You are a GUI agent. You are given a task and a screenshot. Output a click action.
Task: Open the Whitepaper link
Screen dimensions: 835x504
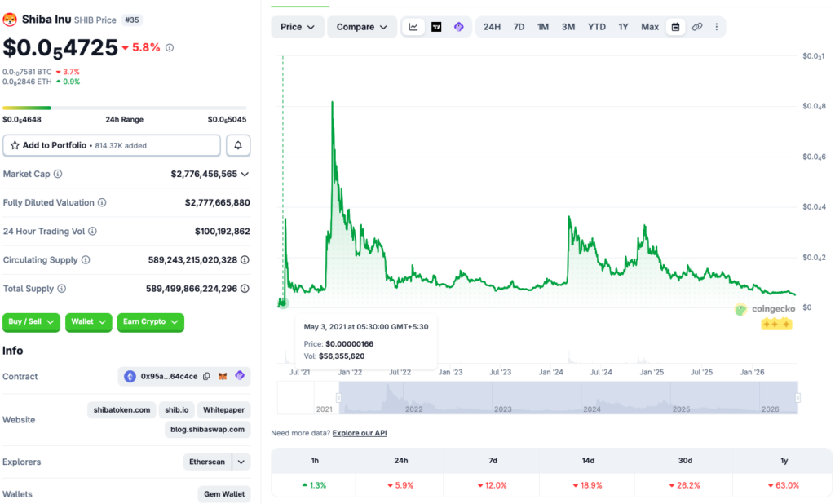(223, 409)
